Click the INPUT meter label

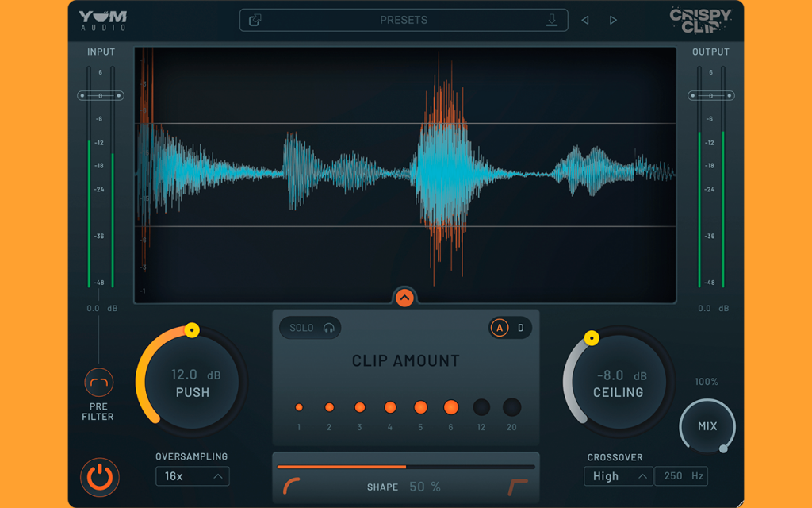(101, 52)
